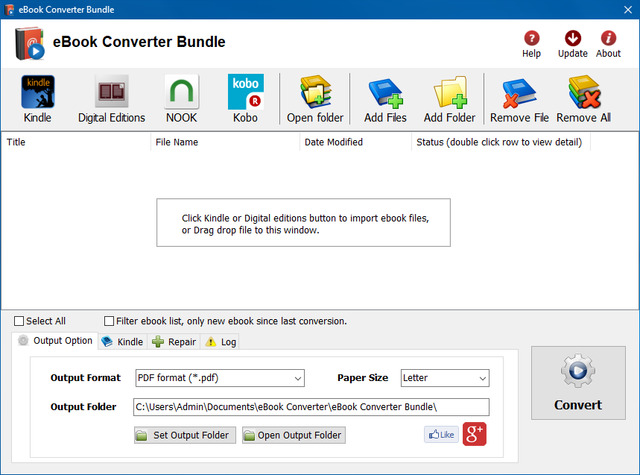
Task: Open the Log tab
Action: point(221,342)
